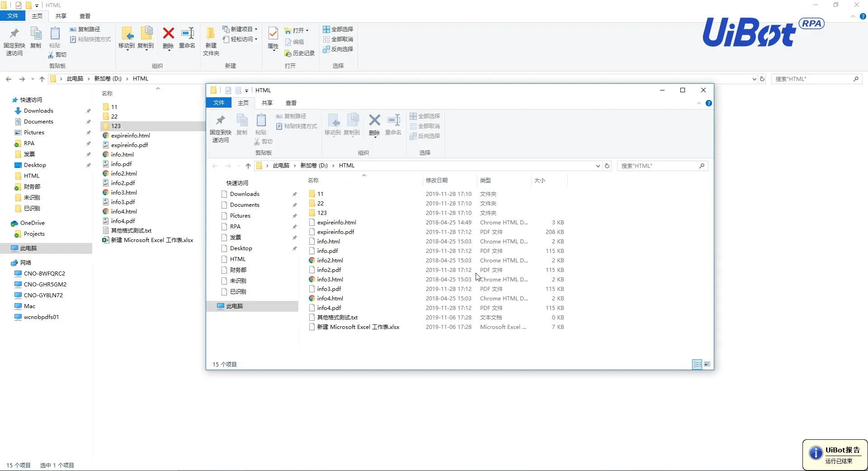The width and height of the screenshot is (868, 471).
Task: Click the 删除 icon in the front HTML window
Action: coord(375,120)
